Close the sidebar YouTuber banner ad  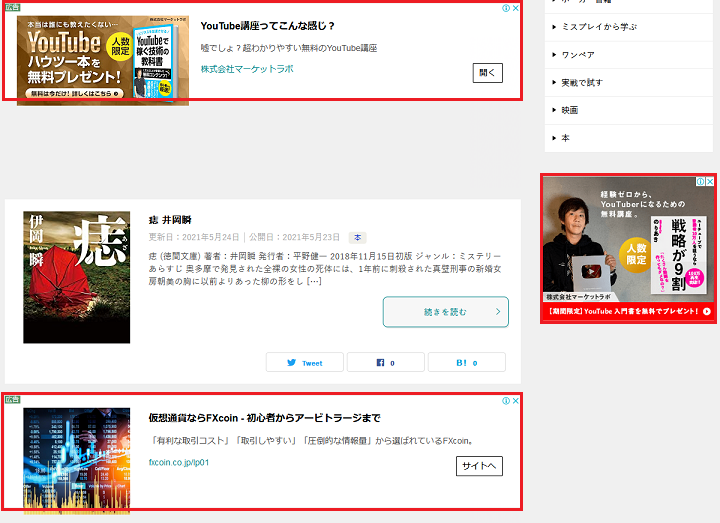click(x=711, y=182)
